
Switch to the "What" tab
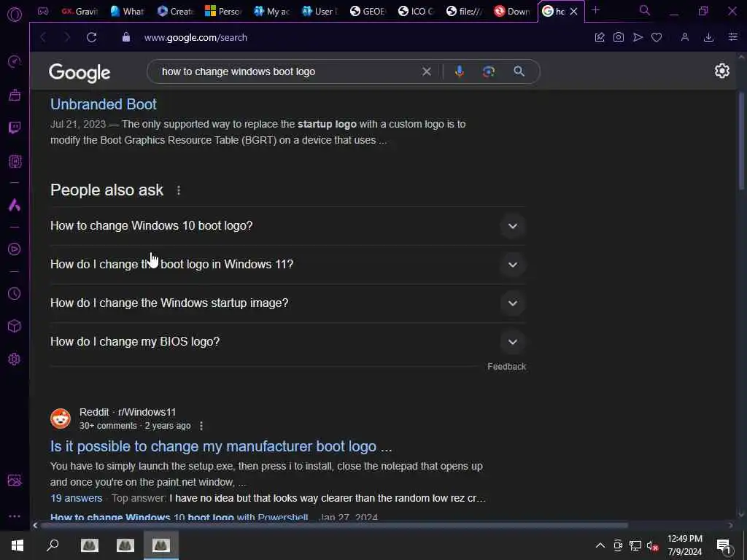127,12
